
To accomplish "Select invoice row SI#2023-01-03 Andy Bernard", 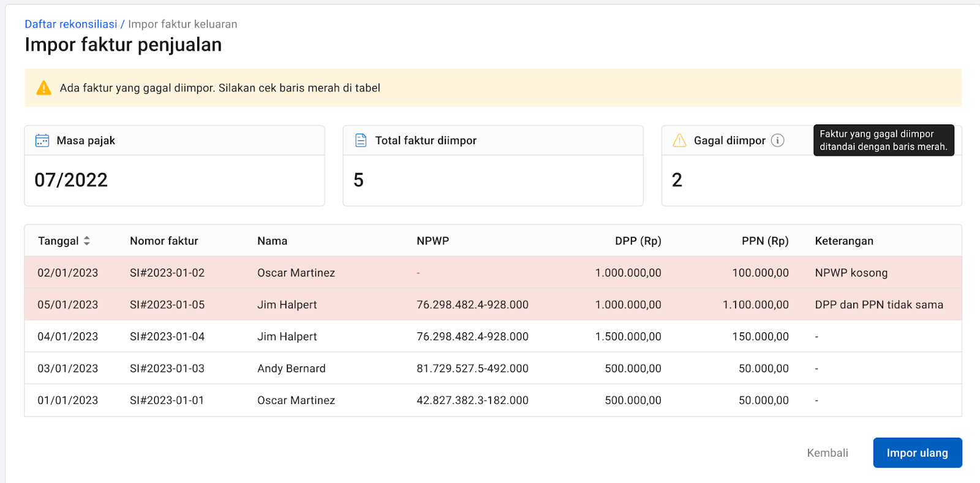I will pyautogui.click(x=167, y=368).
